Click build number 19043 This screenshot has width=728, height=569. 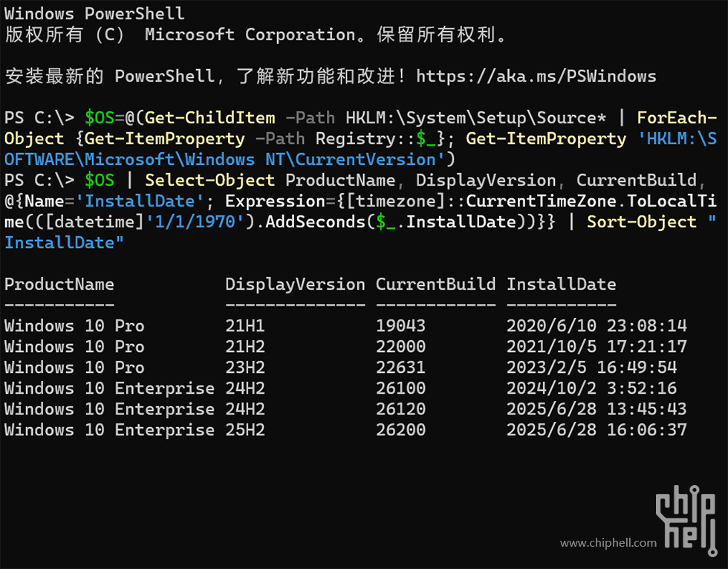pos(400,326)
